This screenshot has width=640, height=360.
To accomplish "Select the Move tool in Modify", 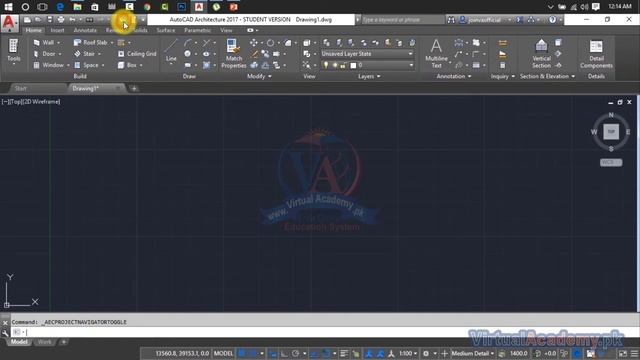I will pos(253,42).
